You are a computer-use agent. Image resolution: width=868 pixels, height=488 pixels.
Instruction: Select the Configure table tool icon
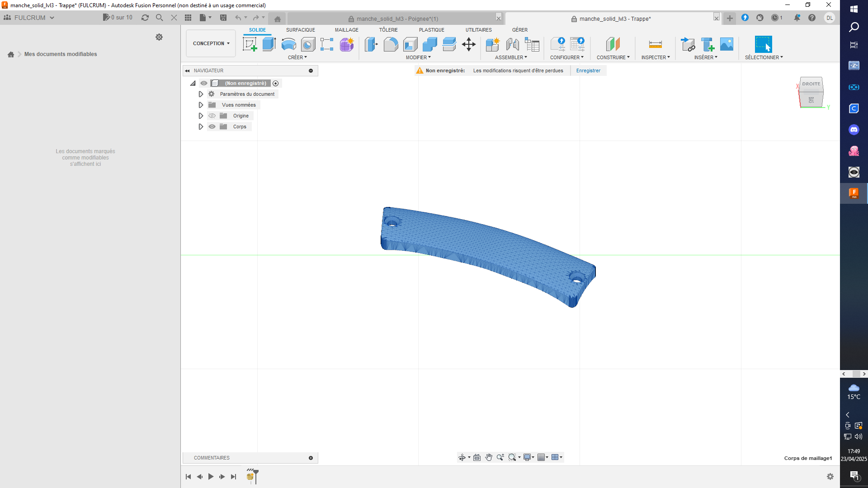click(x=577, y=44)
